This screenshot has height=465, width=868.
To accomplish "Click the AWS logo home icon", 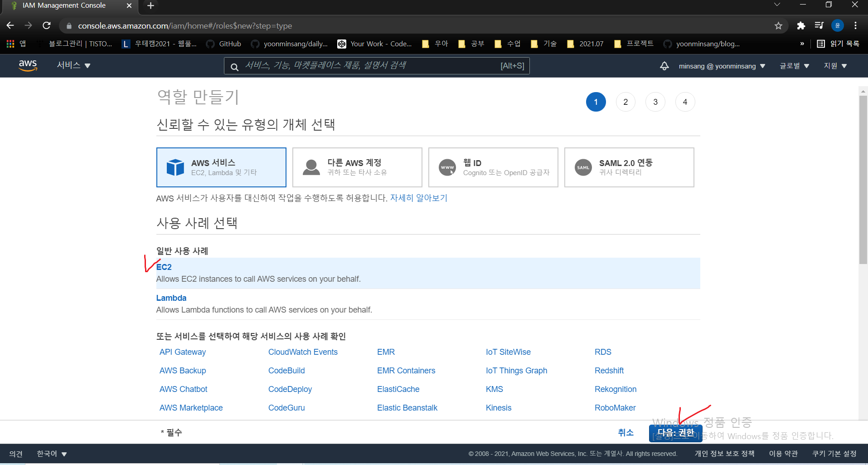I will 28,66.
